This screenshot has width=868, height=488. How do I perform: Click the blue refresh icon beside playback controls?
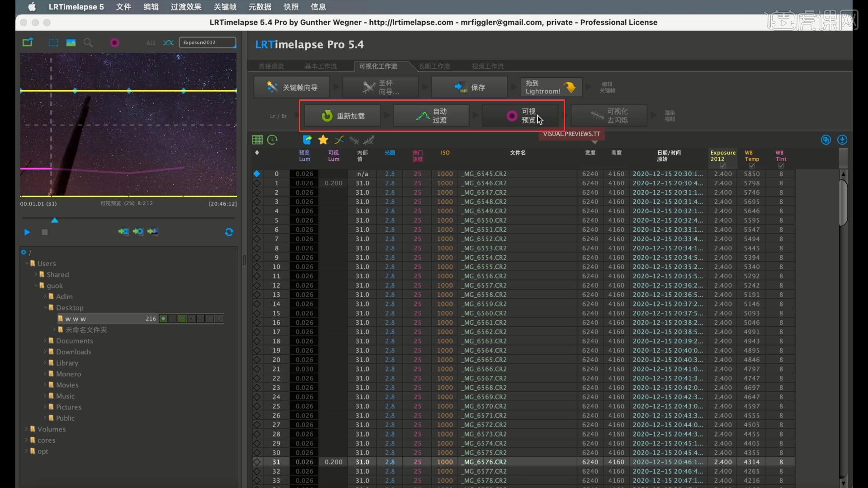pos(229,232)
